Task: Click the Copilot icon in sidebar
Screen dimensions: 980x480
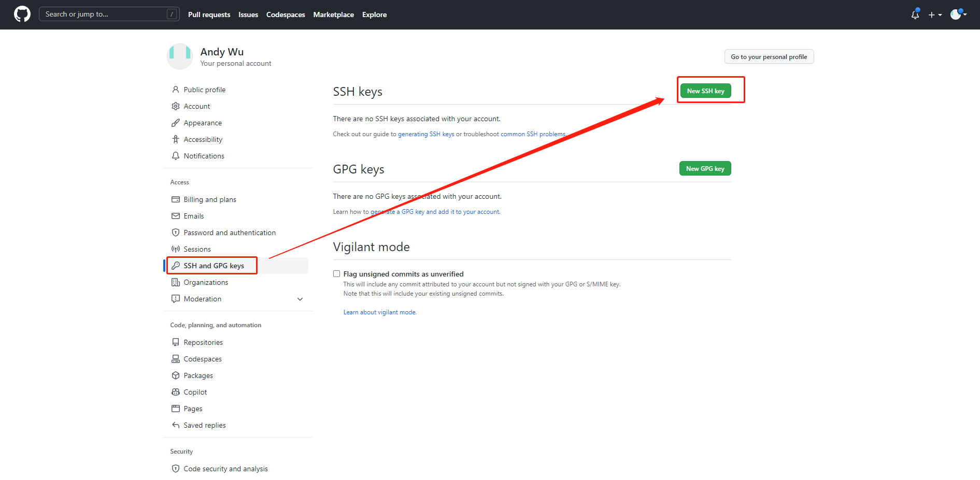Action: (x=176, y=392)
